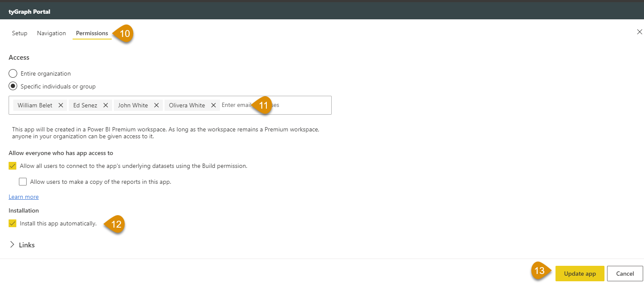This screenshot has width=644, height=286.
Task: Select the Entire organization access option
Action: pyautogui.click(x=13, y=73)
